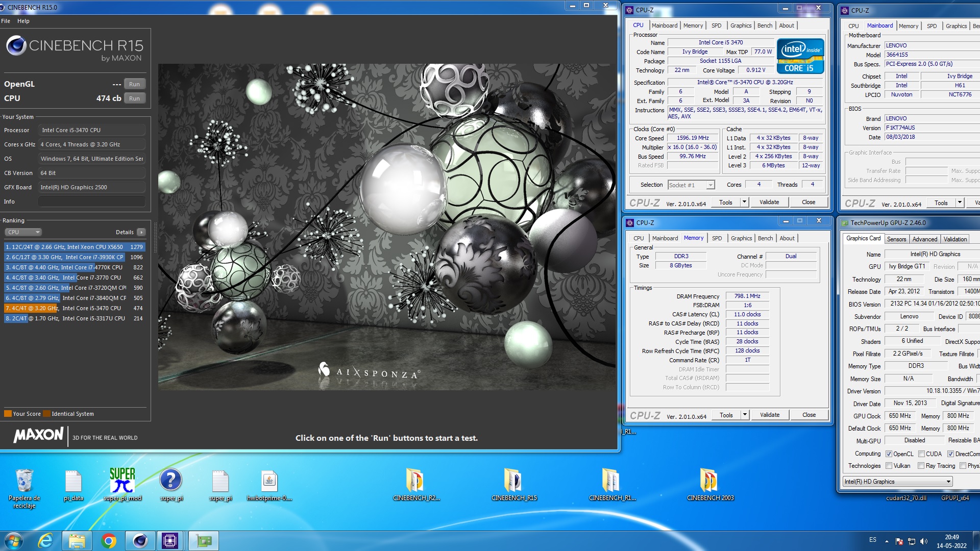Open the CINEBENCH_R1... desktop folder
980x551 pixels.
[612, 485]
